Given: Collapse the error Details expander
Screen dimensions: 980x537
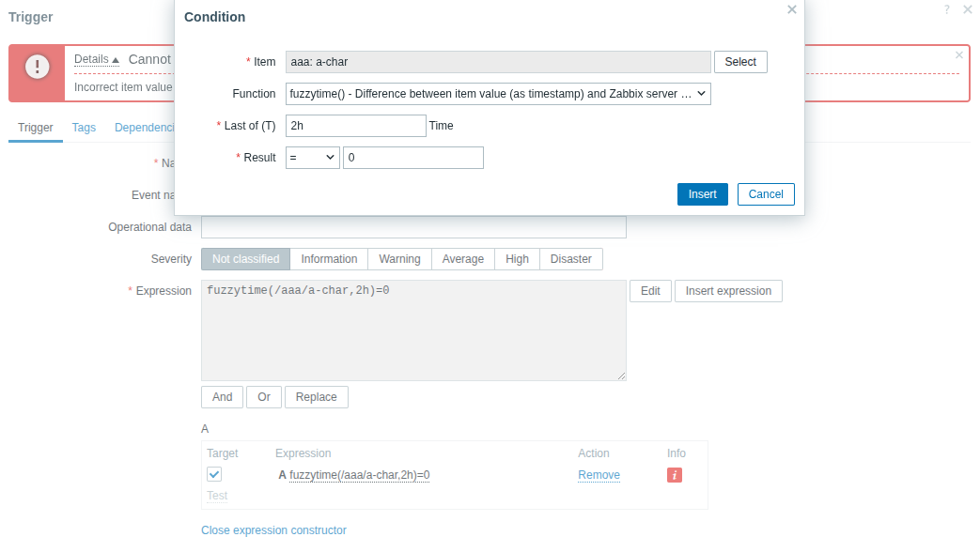Looking at the screenshot, I should [x=97, y=59].
